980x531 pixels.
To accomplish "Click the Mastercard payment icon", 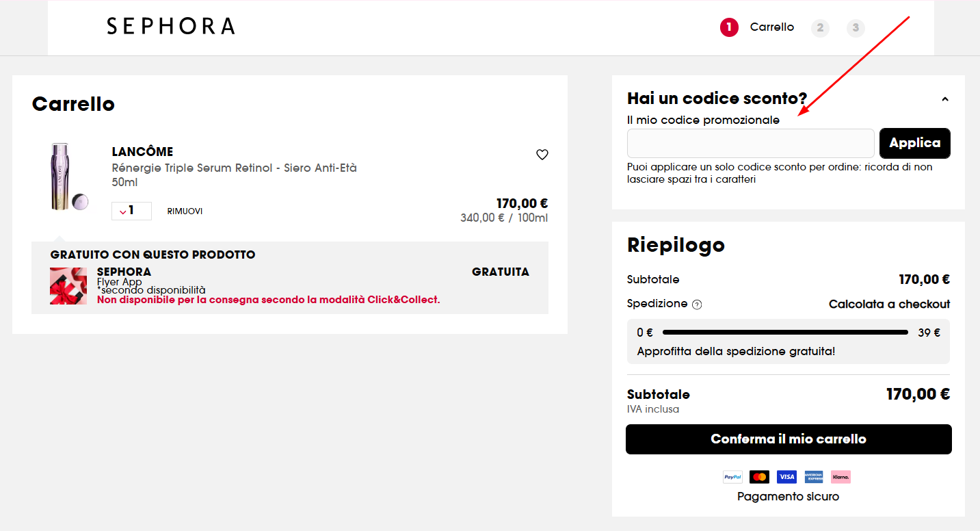I will point(759,476).
